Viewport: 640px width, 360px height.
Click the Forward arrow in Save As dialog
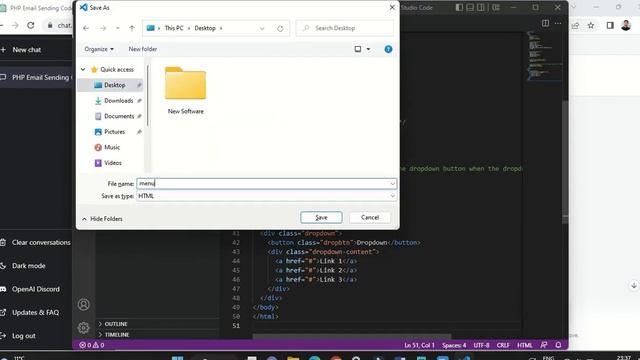coord(103,28)
